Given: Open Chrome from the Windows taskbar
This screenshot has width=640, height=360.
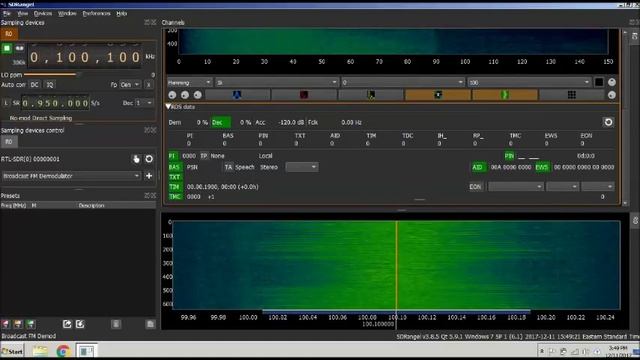Looking at the screenshot, I should (63, 351).
